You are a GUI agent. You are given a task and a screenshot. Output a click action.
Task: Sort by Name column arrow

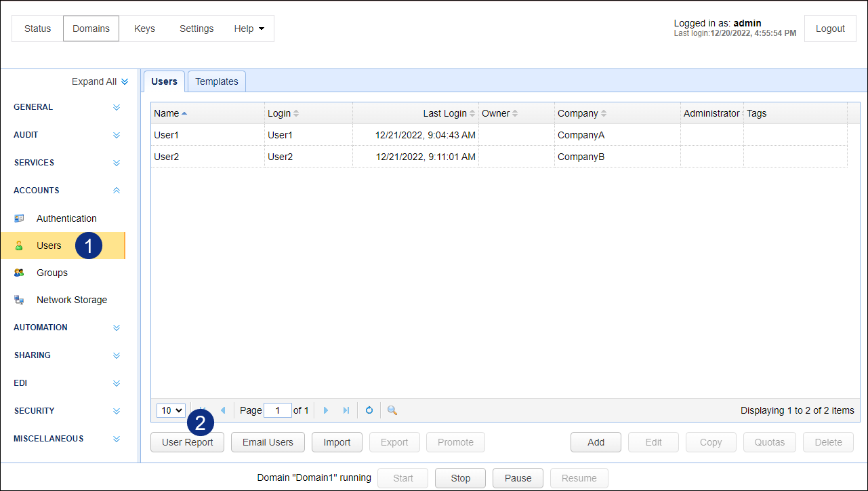click(184, 113)
